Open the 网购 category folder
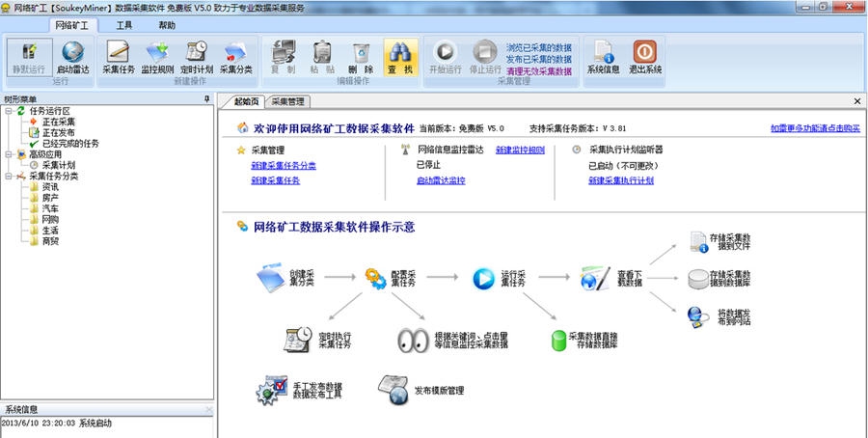This screenshot has height=438, width=868. (x=50, y=219)
